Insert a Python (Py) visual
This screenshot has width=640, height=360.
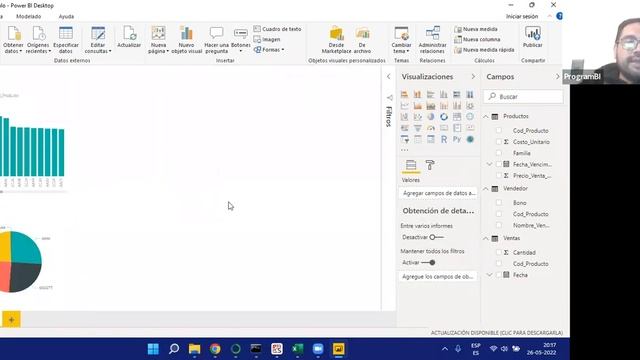coord(457,140)
